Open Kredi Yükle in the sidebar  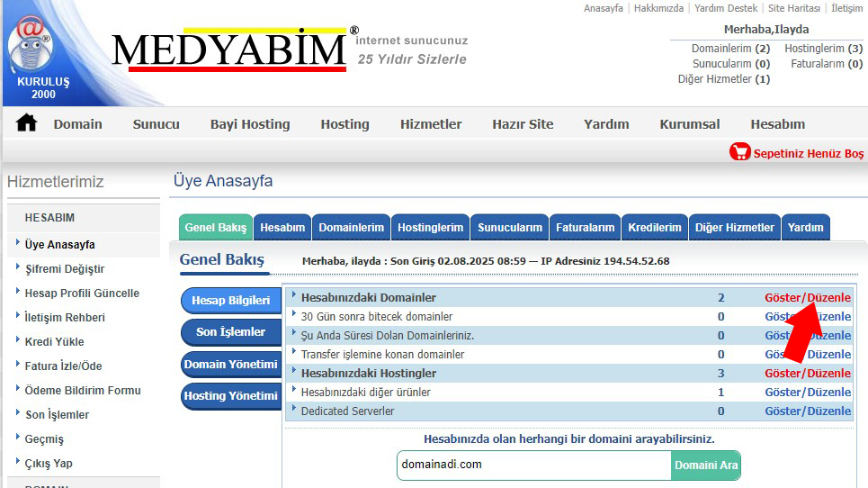pyautogui.click(x=54, y=342)
